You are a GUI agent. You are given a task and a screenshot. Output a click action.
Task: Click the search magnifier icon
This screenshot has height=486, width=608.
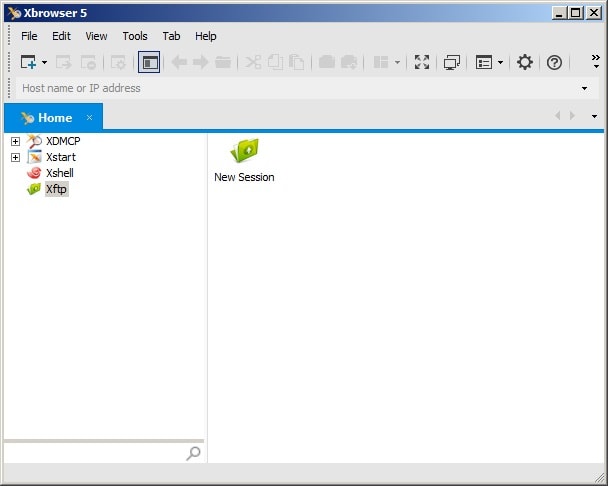point(193,453)
